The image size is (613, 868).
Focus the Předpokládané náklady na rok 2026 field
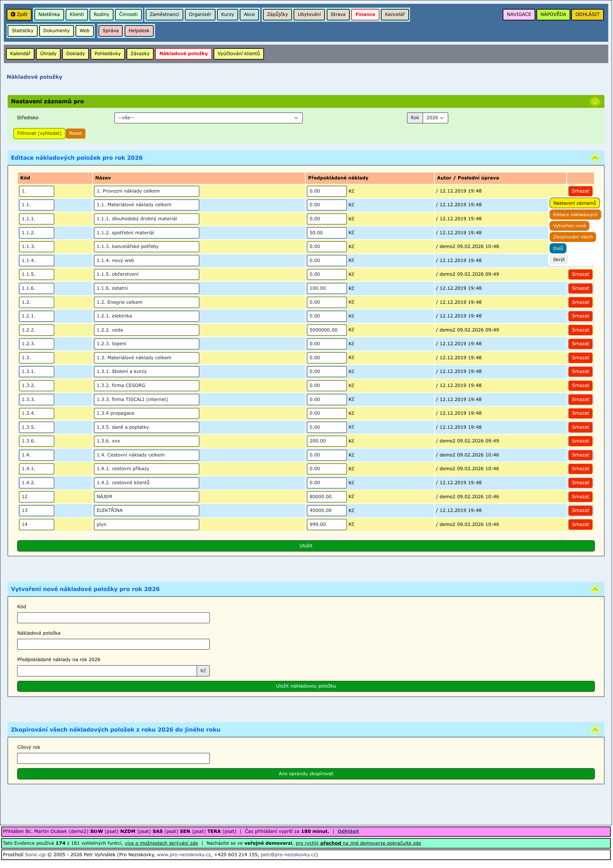click(107, 671)
